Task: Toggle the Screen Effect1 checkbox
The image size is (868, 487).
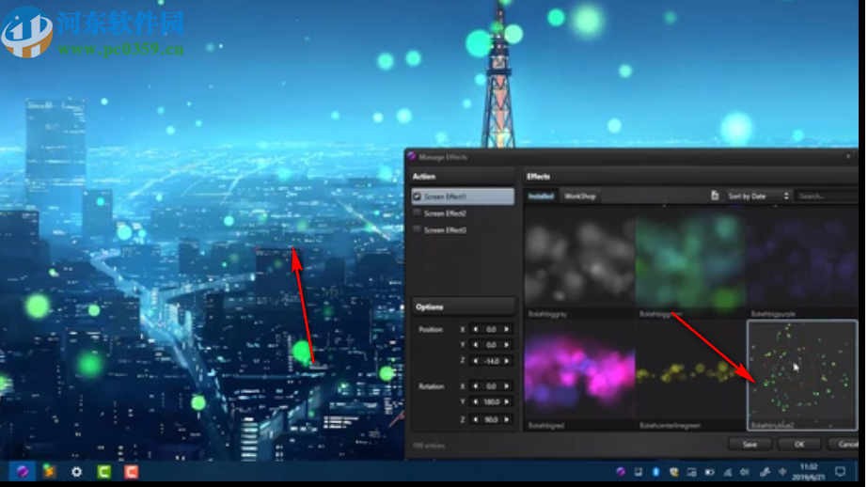Action: coord(417,196)
